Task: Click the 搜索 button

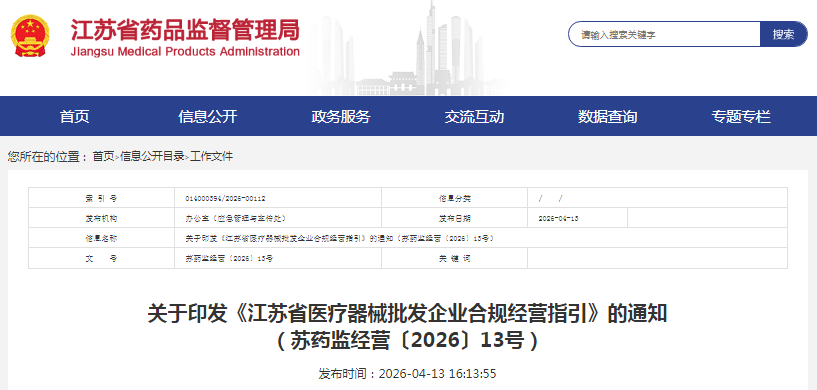Action: [784, 34]
